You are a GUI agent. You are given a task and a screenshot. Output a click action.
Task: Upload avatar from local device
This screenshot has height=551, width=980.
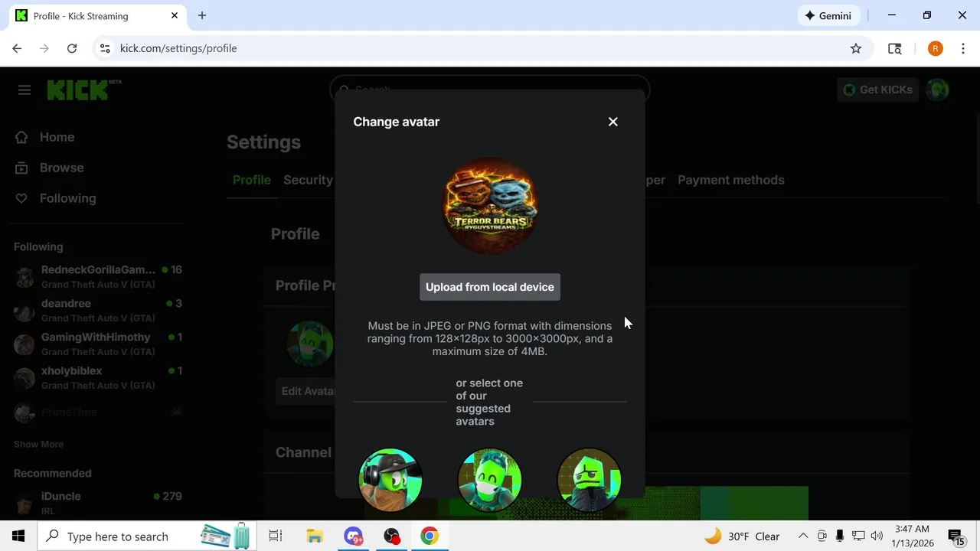(x=490, y=287)
